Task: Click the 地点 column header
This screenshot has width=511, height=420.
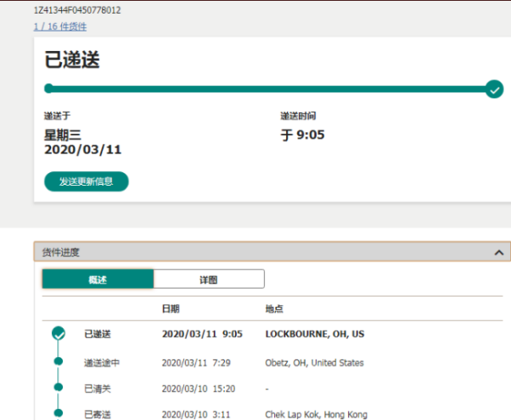Action: (274, 308)
